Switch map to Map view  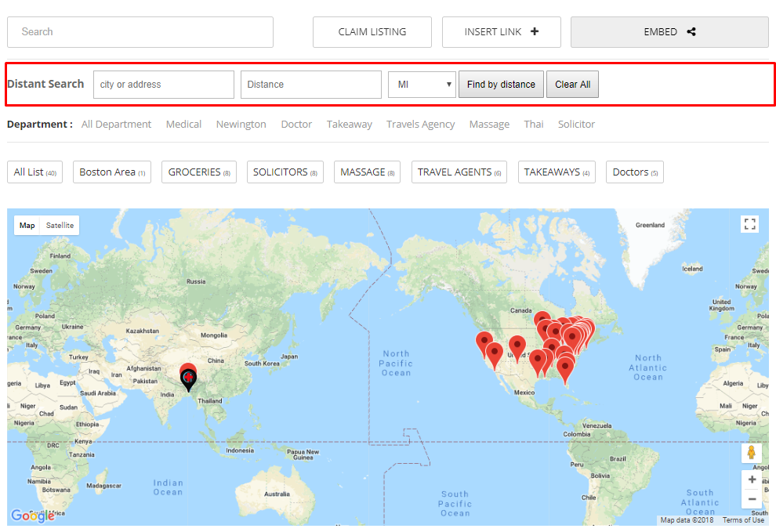point(27,225)
